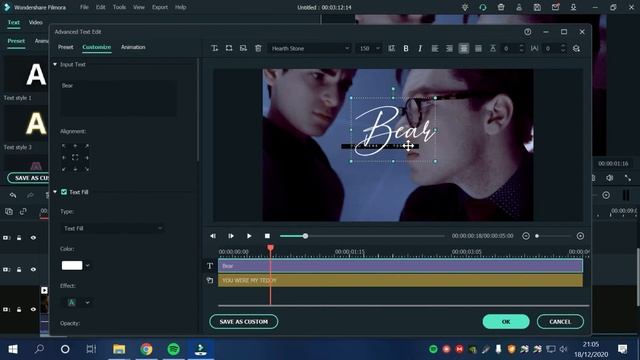Toggle the lock on the middle track
The height and width of the screenshot is (360, 640).
coord(19,269)
